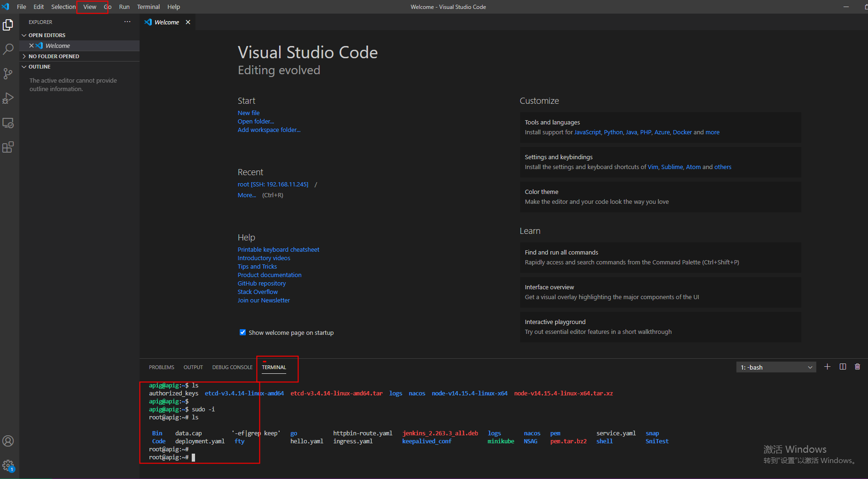The height and width of the screenshot is (479, 868).
Task: Close Welcome in the Open Editors list
Action: [31, 46]
